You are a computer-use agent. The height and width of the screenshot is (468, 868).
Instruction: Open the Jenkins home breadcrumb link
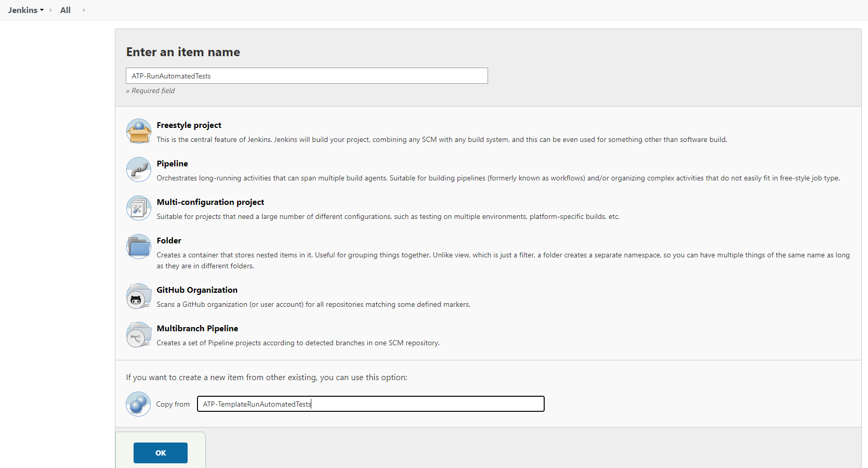(22, 10)
